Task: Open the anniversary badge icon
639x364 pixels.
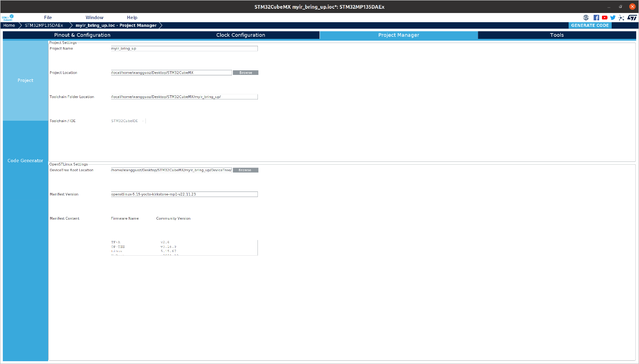Action: 586,18
